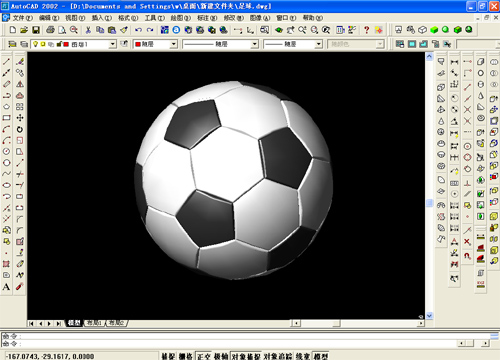Click the horizontal scrollbar right arrow of drawing
This screenshot has height=360, width=500.
tap(421, 323)
